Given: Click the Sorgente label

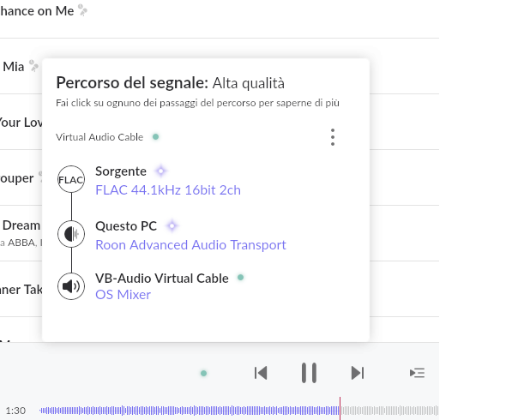Looking at the screenshot, I should pos(121,171).
